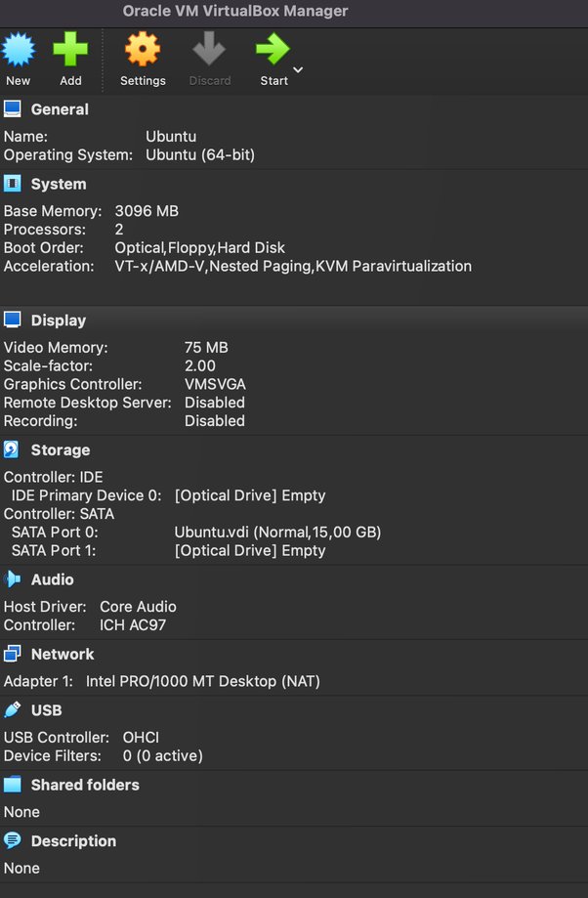Click the Network section icon
588x898 pixels.
pos(14,653)
